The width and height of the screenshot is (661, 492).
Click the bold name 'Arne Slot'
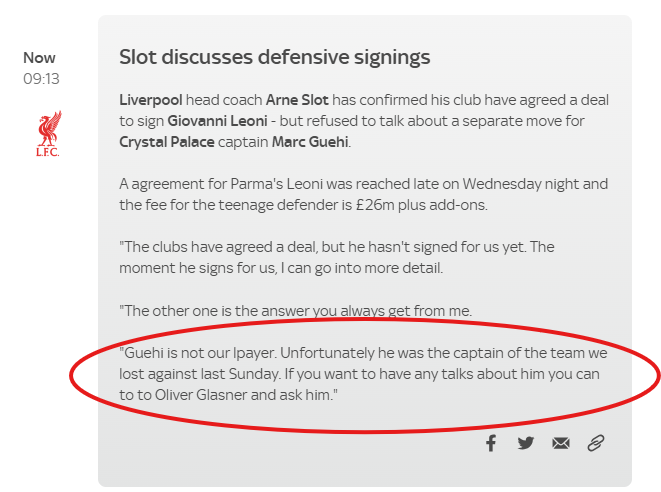[x=299, y=101]
